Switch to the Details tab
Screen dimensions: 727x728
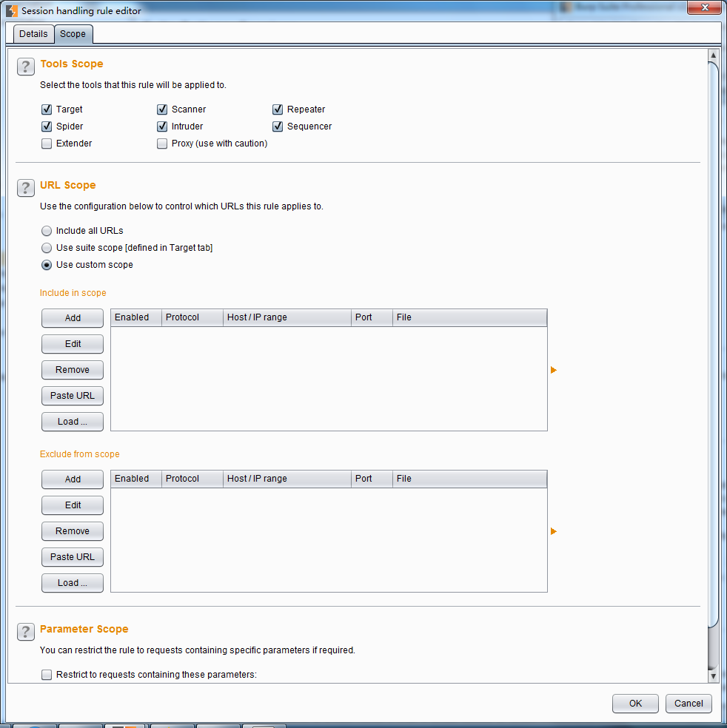33,34
